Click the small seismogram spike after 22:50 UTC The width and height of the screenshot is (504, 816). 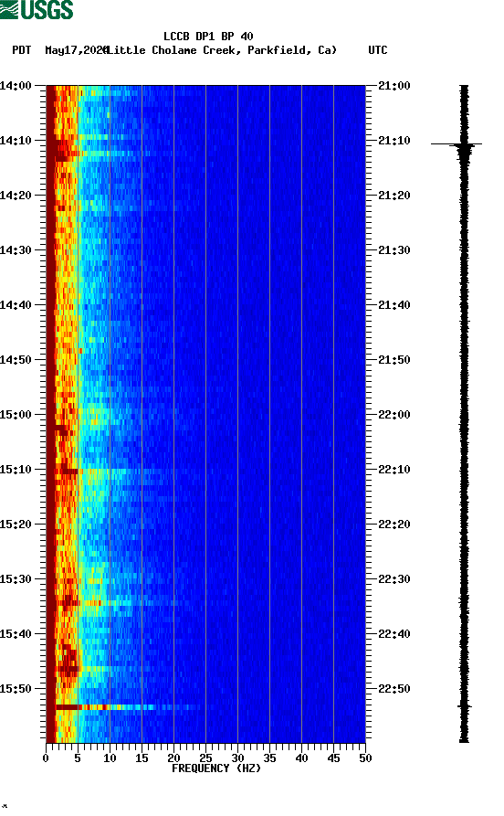coord(465,706)
